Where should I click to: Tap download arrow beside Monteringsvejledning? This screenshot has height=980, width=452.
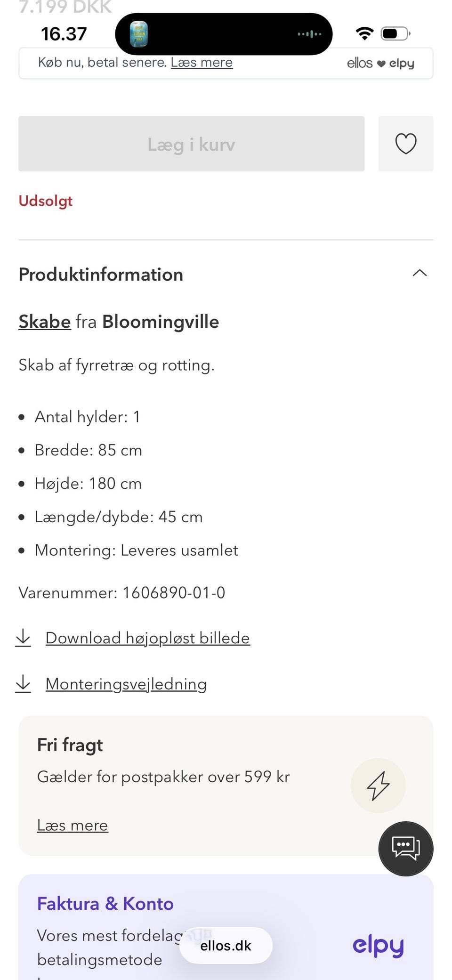coord(23,684)
